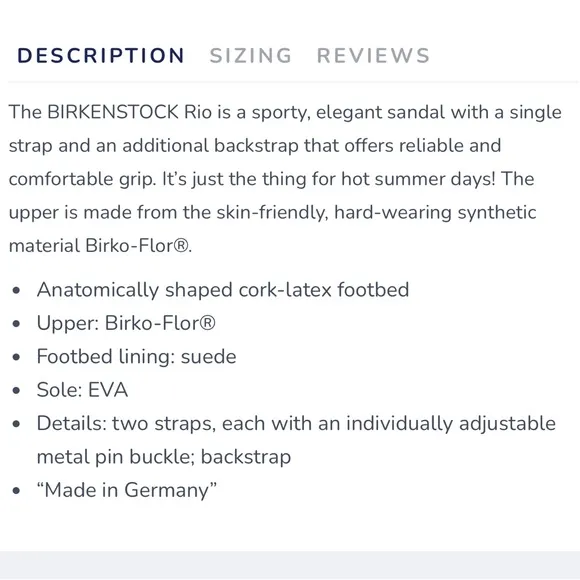This screenshot has width=580, height=580.
Task: Click the 'hot summer days' sentence
Action: point(328,179)
